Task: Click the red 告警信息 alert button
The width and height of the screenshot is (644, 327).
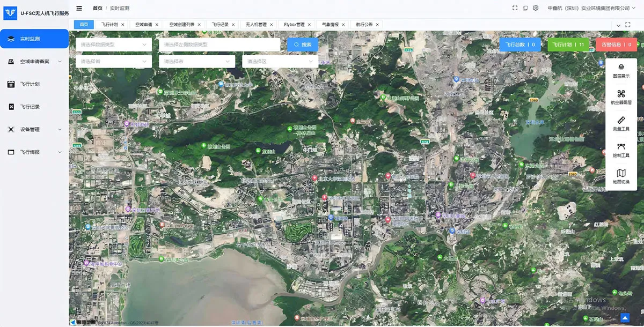Action: pos(616,44)
